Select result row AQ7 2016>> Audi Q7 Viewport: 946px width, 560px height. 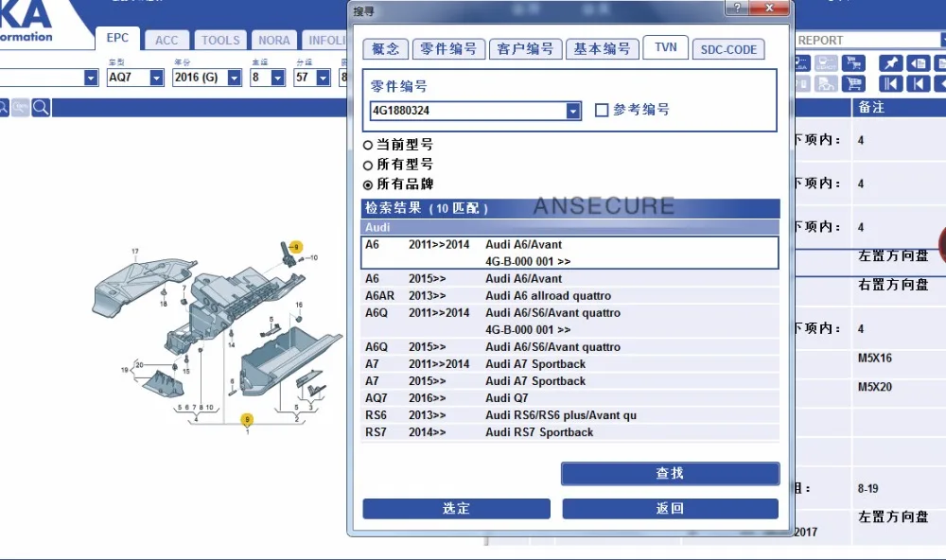pyautogui.click(x=569, y=398)
